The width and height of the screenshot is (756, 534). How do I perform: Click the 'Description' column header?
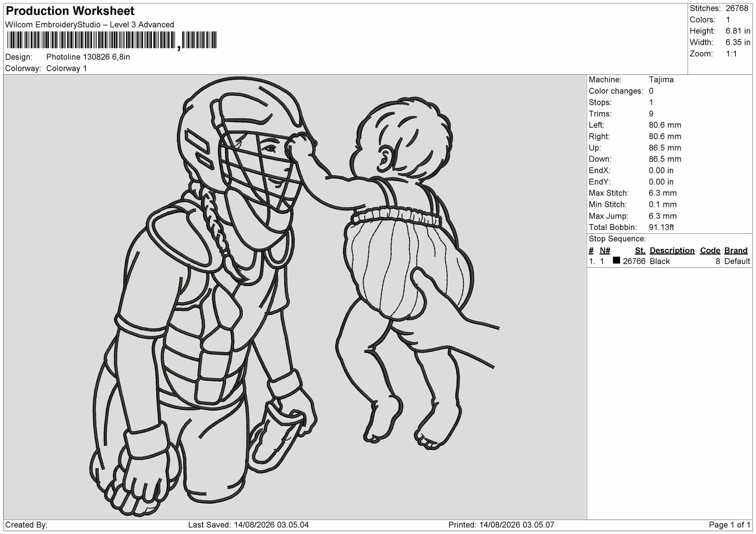point(672,250)
